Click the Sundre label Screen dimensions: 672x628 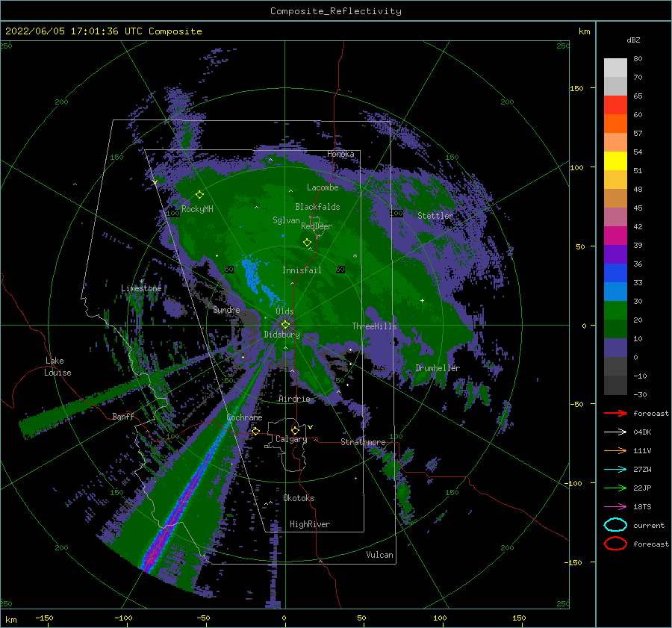pyautogui.click(x=226, y=310)
